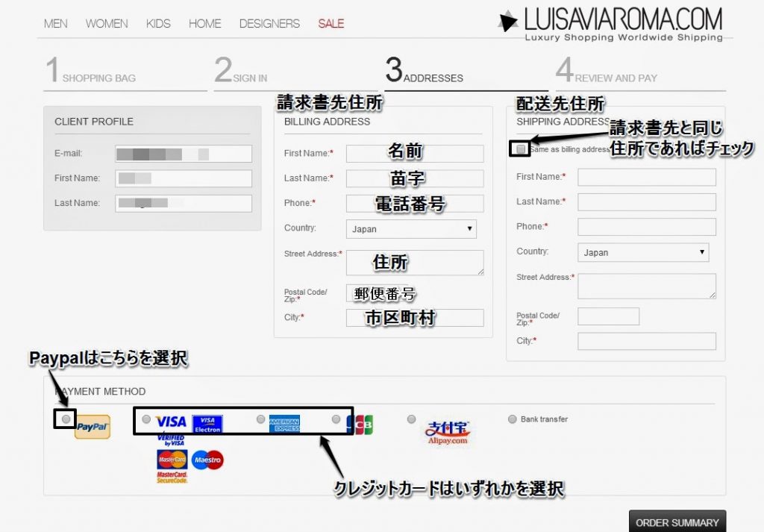Select the JCB payment radio button

tap(336, 419)
